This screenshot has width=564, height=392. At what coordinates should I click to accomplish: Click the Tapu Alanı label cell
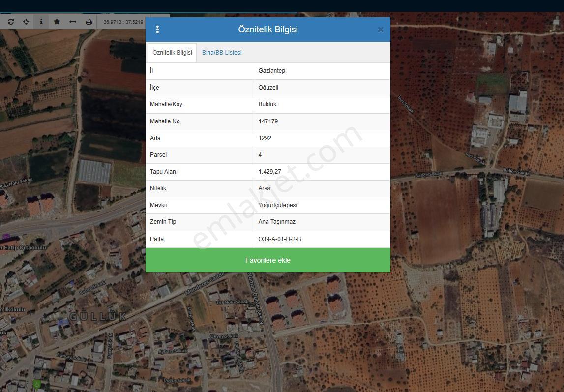200,172
